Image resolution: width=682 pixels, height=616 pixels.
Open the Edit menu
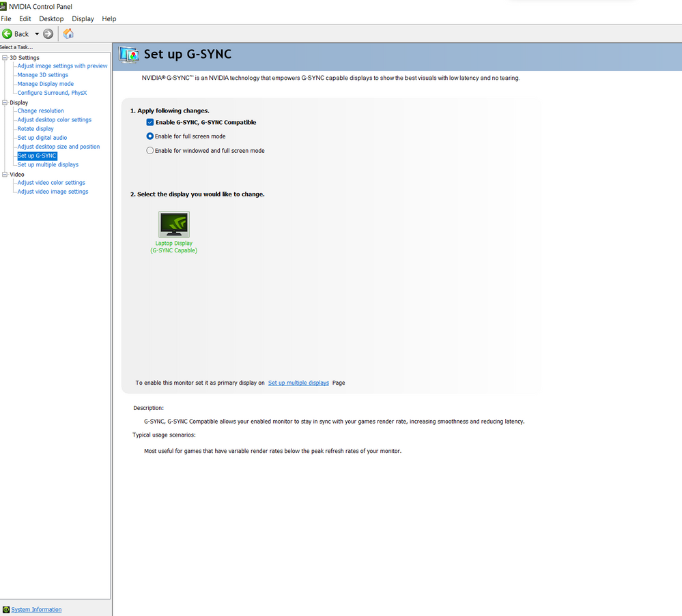pyautogui.click(x=25, y=18)
